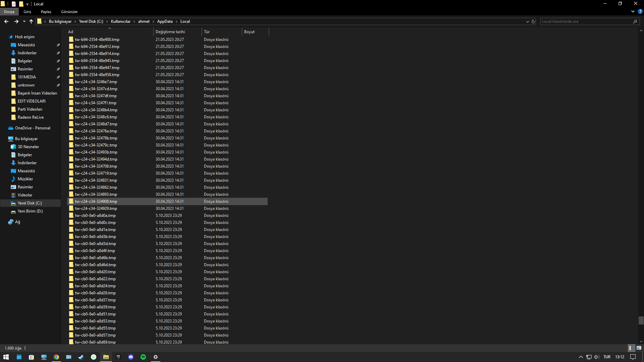The image size is (644, 362).
Task: Sort files by Değiştirme tarihi column
Action: [170, 32]
